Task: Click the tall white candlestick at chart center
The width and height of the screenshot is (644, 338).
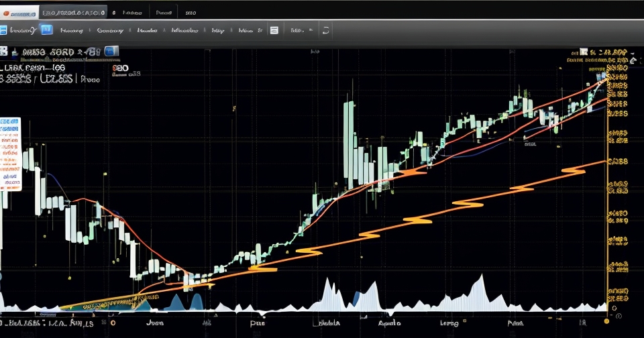Action: click(x=349, y=141)
